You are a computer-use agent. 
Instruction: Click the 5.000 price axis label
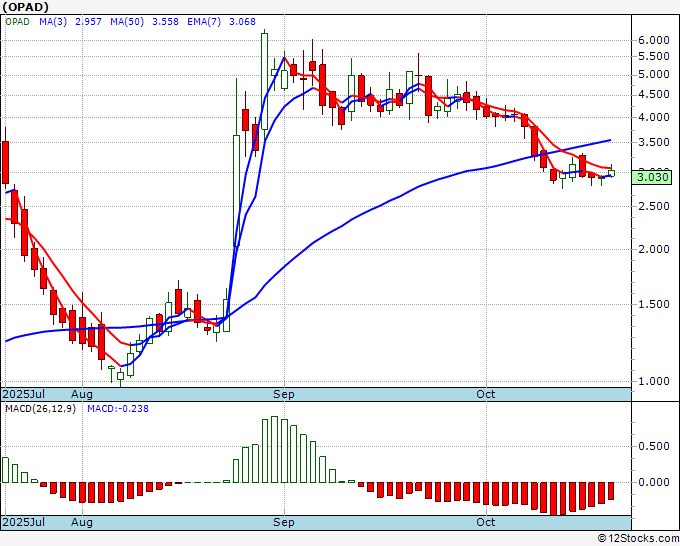[654, 75]
